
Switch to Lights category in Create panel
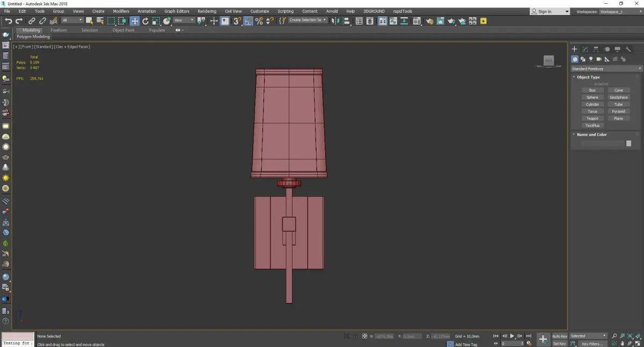tap(591, 59)
